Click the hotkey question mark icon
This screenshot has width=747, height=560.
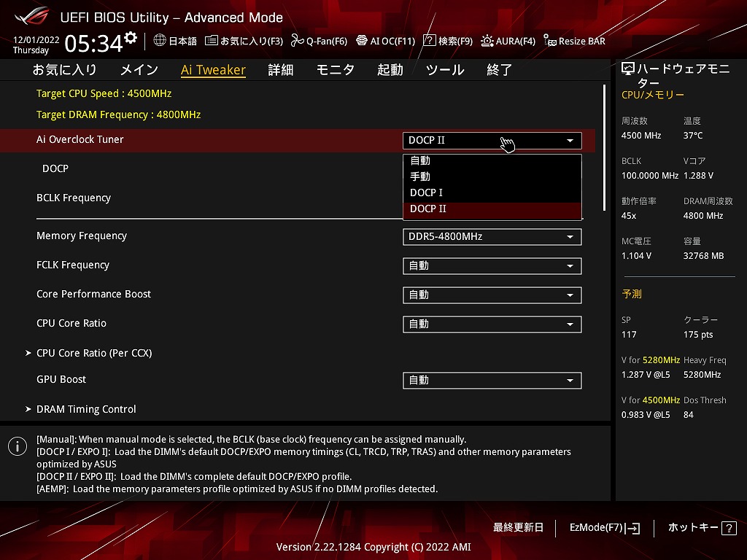[x=729, y=528]
